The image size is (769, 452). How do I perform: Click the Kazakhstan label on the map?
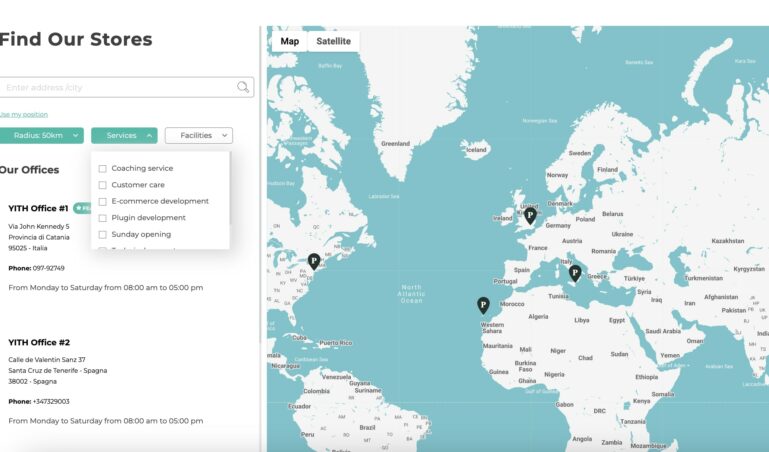pos(728,241)
